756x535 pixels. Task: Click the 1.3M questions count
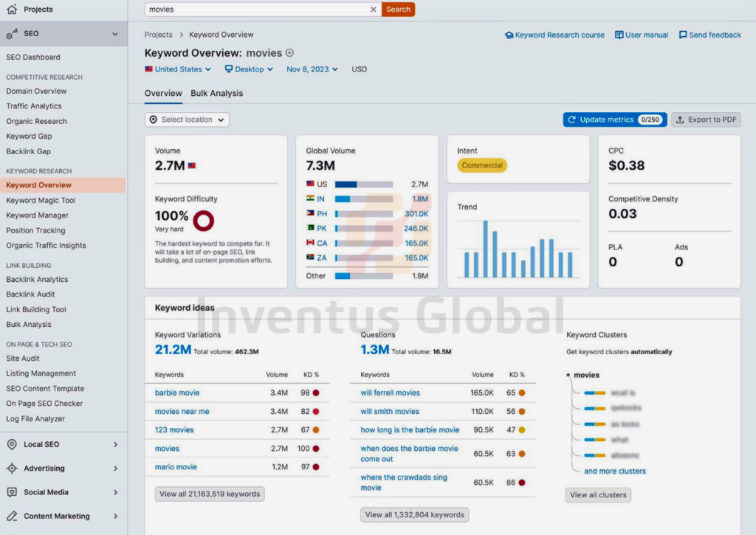click(x=374, y=350)
